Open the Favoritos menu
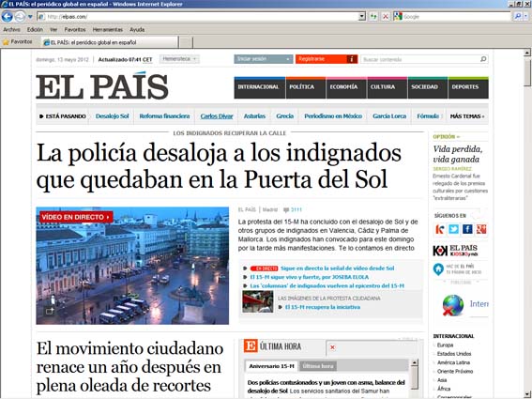Screen dimensions: 532x399 coord(75,29)
